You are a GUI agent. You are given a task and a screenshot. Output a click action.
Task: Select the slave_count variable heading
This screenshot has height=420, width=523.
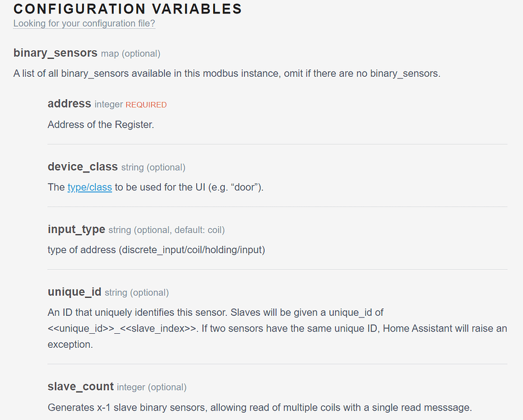tap(81, 386)
